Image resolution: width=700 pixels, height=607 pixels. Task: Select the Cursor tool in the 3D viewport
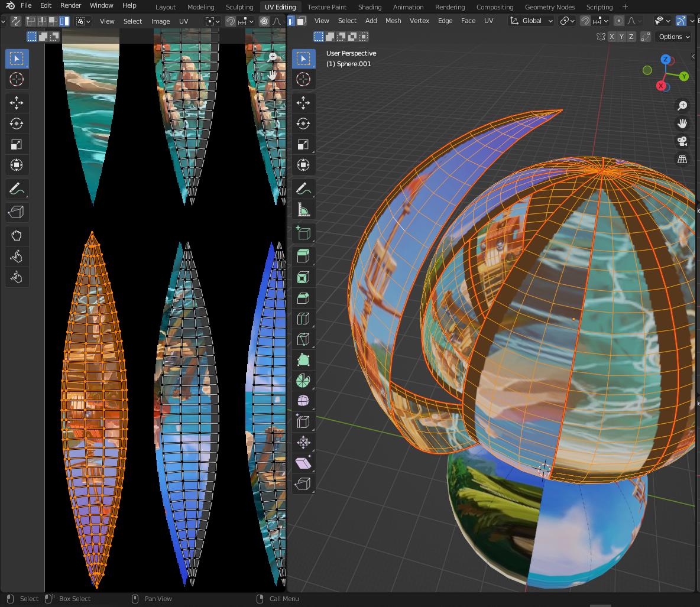click(x=303, y=79)
